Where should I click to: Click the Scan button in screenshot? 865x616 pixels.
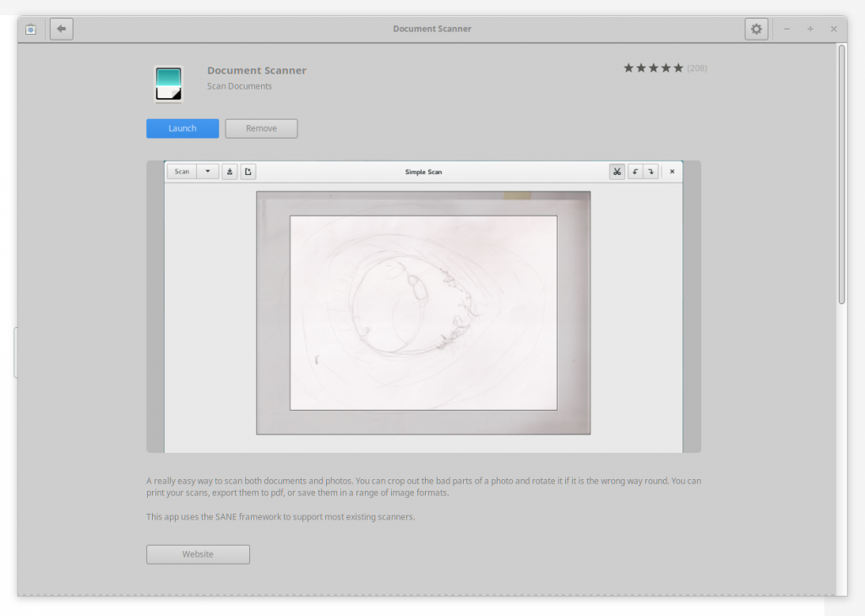coord(182,172)
